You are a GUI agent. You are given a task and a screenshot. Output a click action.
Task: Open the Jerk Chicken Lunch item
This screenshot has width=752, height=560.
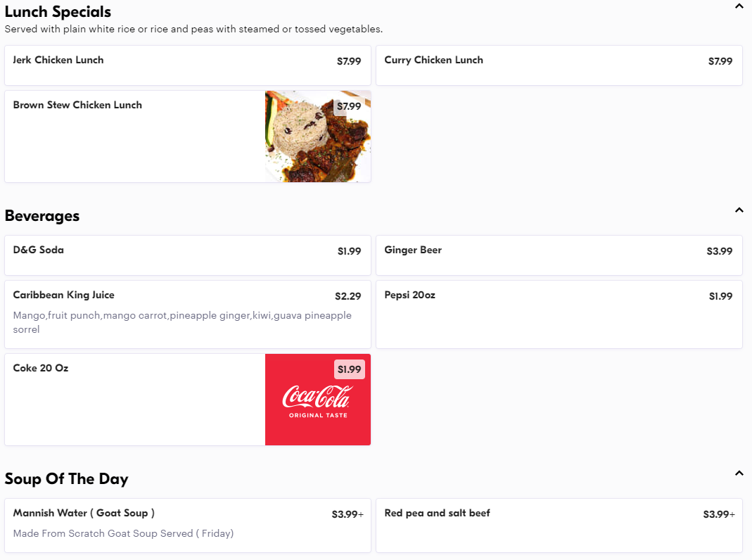pos(187,65)
